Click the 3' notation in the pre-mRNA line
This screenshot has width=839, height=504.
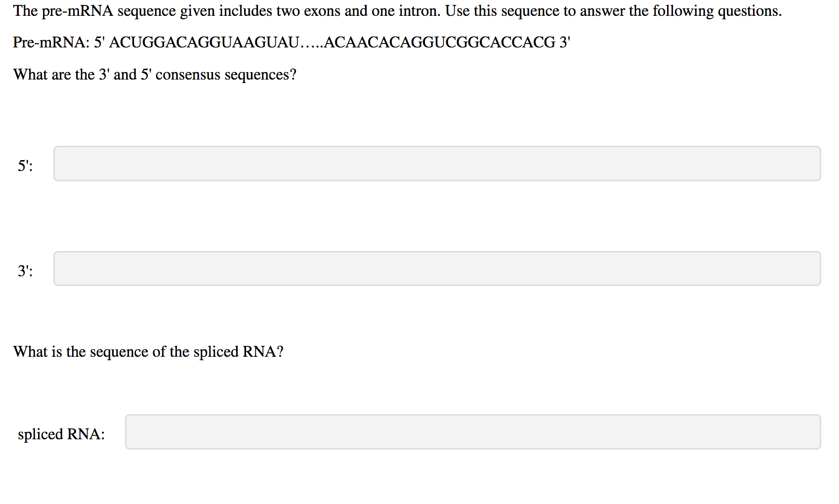click(563, 43)
